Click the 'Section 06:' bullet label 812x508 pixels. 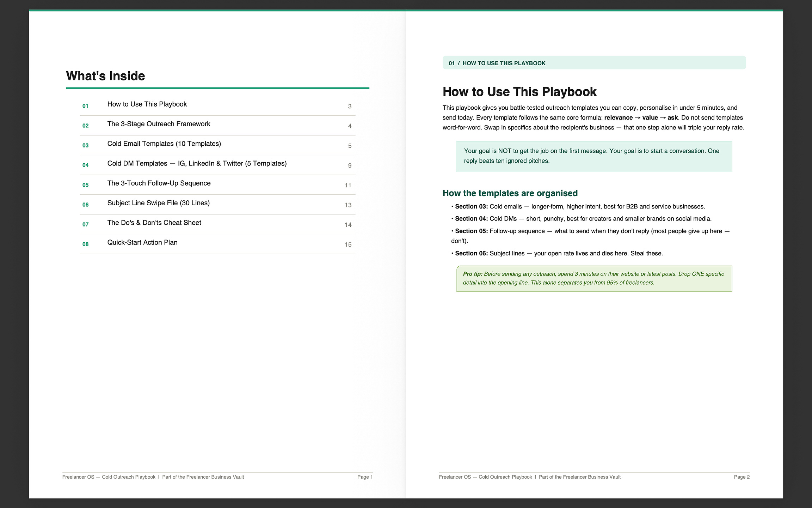point(472,253)
